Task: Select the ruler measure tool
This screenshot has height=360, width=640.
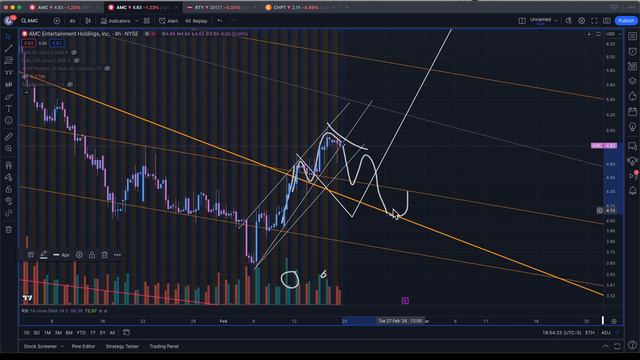Action: pyautogui.click(x=9, y=137)
